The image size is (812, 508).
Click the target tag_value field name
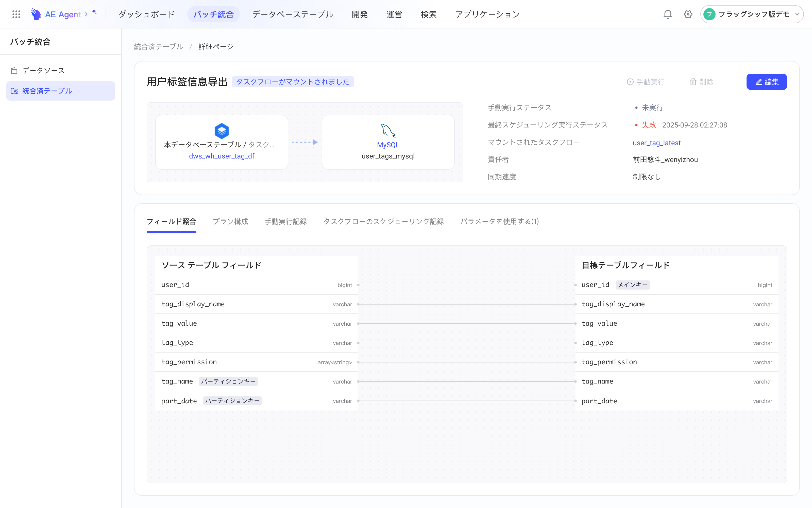[599, 323]
